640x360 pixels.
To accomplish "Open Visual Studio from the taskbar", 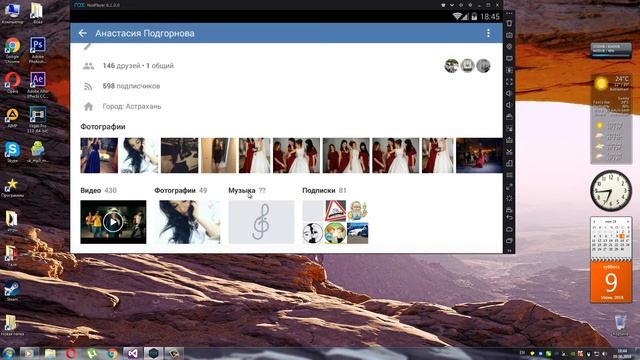I will coord(133,353).
